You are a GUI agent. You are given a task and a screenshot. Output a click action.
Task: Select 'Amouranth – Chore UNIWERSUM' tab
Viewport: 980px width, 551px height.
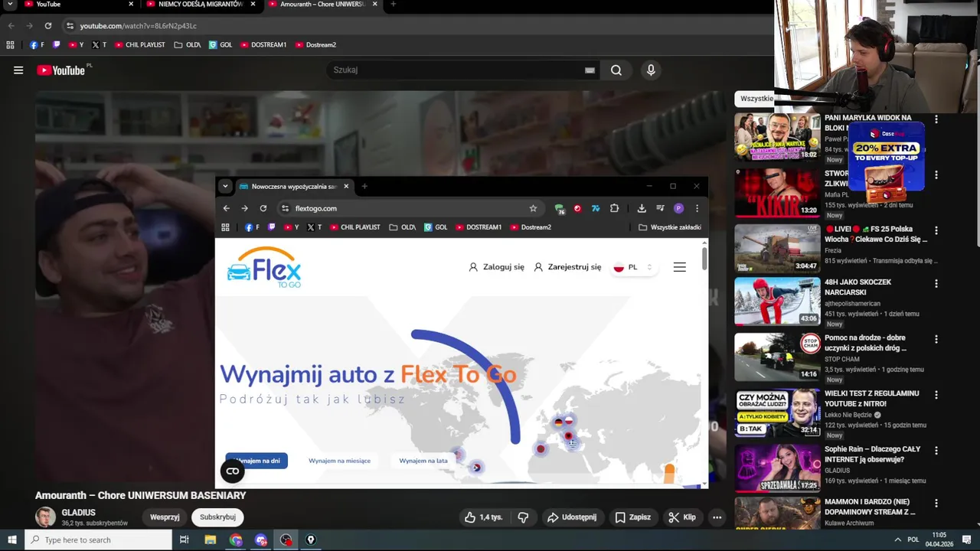[322, 5]
